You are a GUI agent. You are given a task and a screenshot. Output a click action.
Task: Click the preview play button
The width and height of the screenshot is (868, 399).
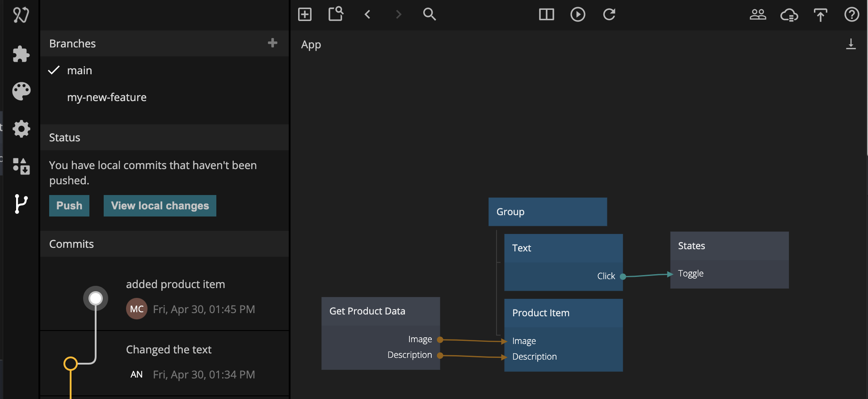pos(577,14)
